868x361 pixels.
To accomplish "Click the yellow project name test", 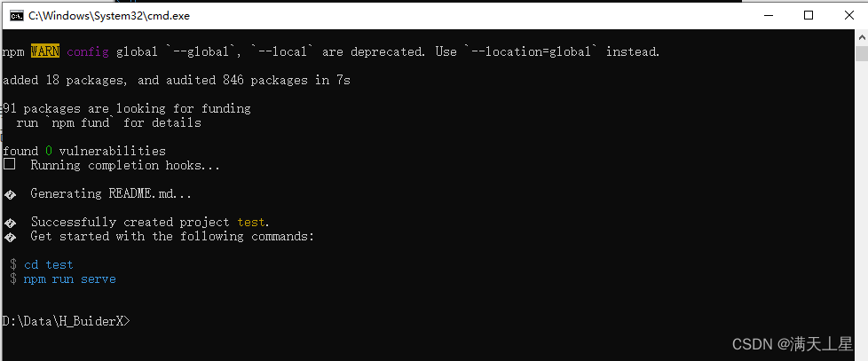I will point(251,223).
